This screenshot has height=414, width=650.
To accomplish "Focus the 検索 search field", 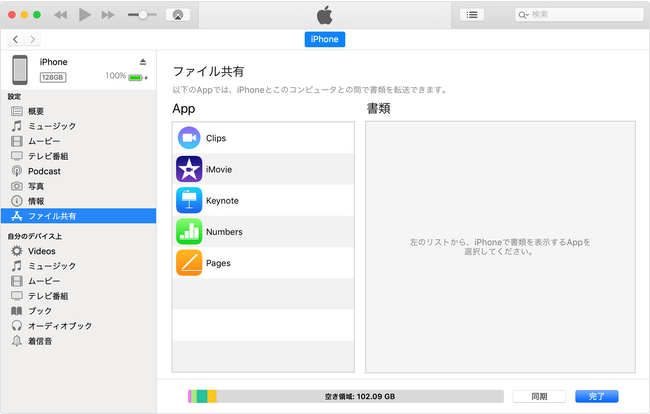I will coord(579,15).
